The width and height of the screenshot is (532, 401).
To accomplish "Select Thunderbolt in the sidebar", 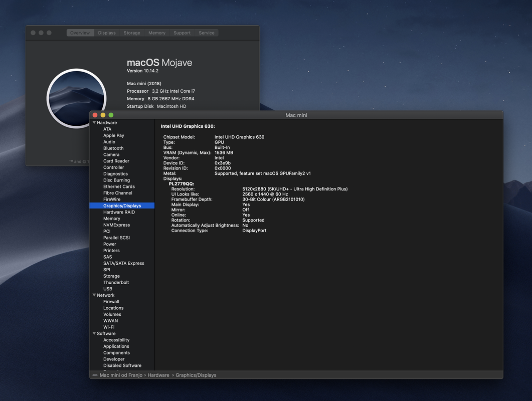I will click(x=116, y=283).
